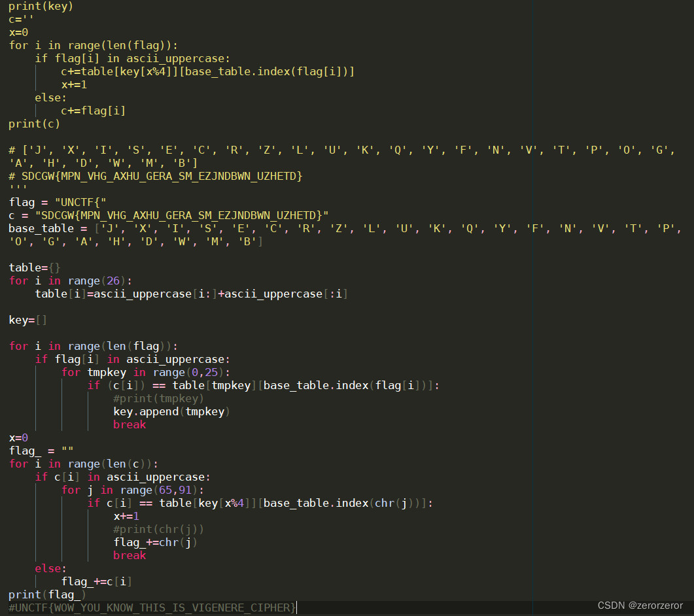
Task: Click the 'if c[i] == table[key[x%4]]' line
Action: (260, 503)
